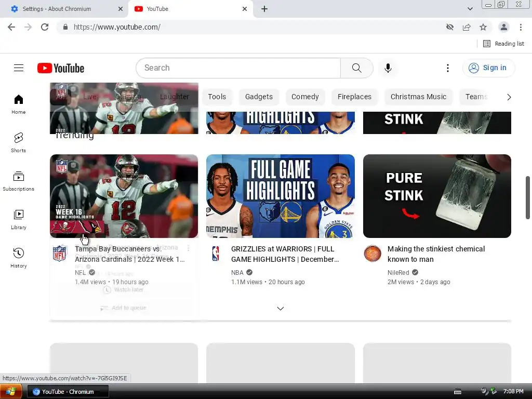Close the Settings - About Chromium tab
532x399 pixels.
[121, 9]
